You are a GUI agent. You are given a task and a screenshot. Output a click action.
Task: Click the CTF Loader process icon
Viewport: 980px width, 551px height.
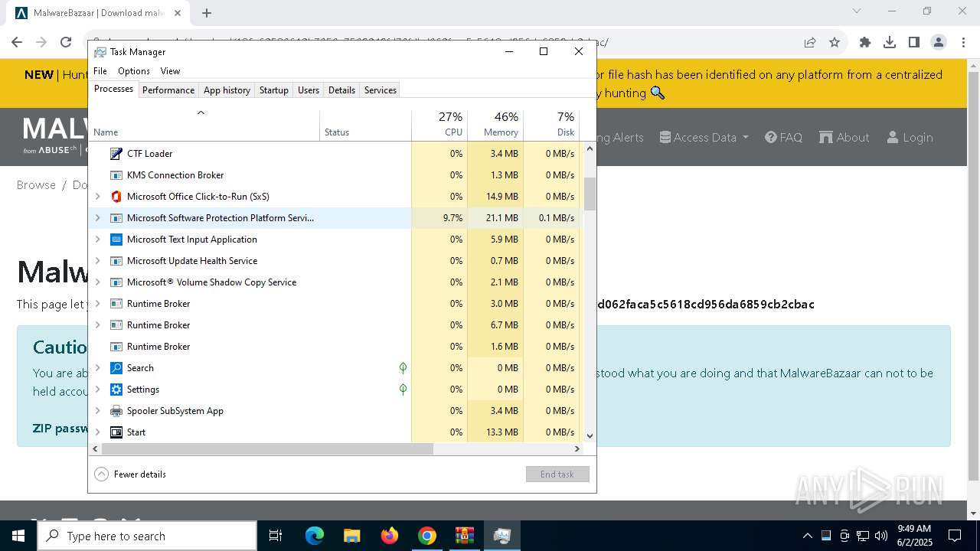[x=116, y=154]
